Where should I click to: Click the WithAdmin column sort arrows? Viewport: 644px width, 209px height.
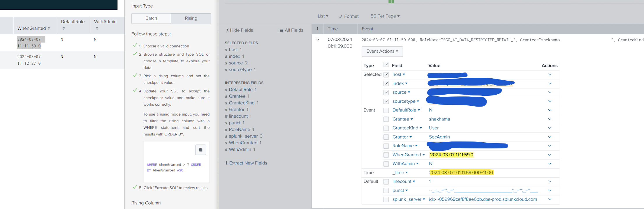[97, 28]
